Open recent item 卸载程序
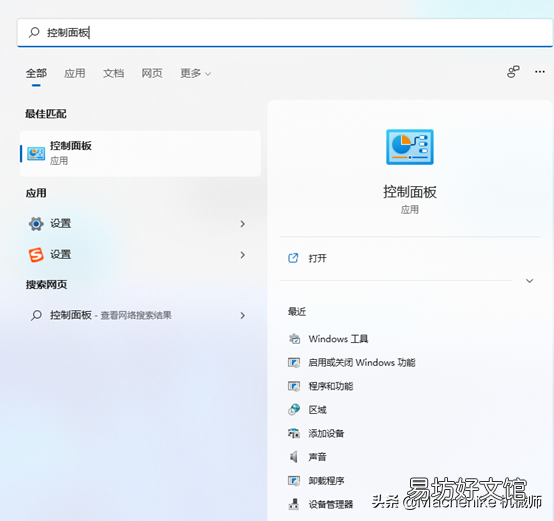 point(326,481)
